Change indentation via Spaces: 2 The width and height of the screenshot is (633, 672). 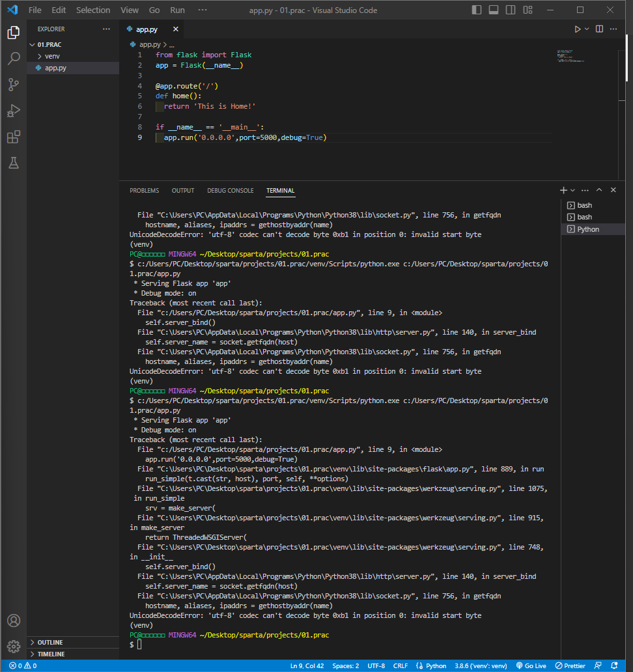345,665
